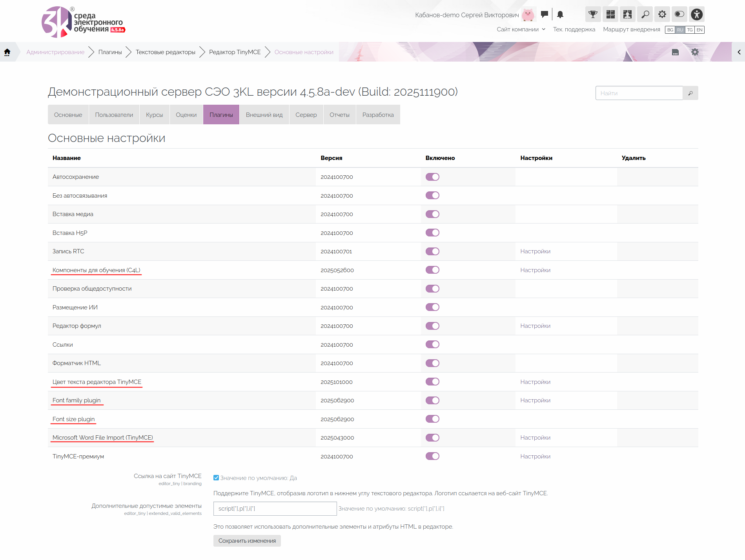745x560 pixels.
Task: Click Сохранить изменения button
Action: tap(247, 541)
